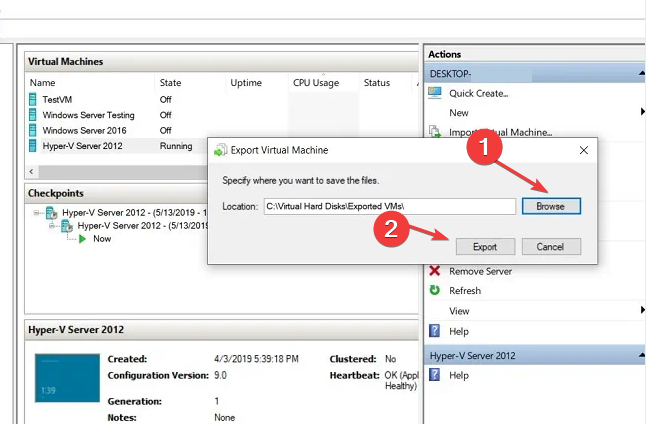The height and width of the screenshot is (424, 649).
Task: Click the green Now play arrow icon
Action: (x=82, y=239)
